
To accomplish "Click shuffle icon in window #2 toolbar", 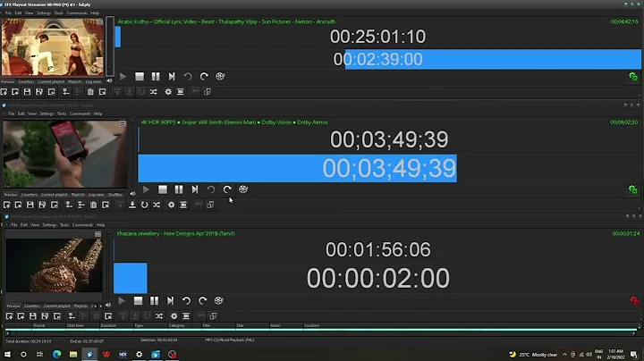I will (157, 205).
